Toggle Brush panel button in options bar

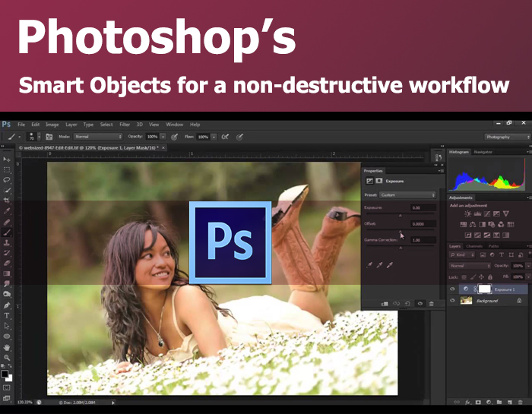click(x=49, y=137)
